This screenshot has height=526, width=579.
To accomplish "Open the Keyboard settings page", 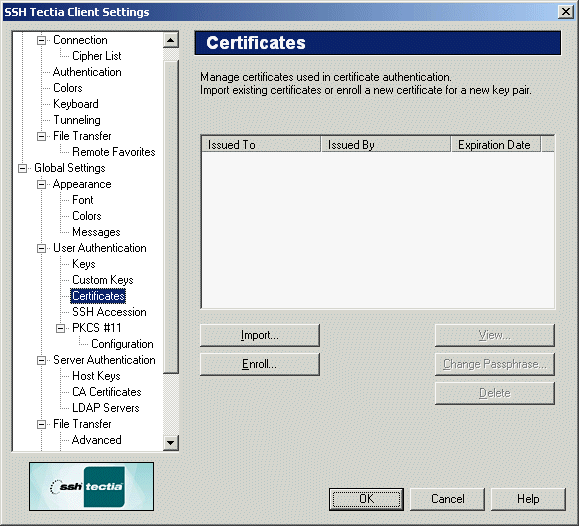I will (x=76, y=104).
